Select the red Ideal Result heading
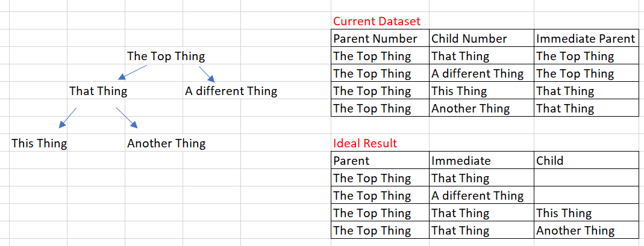 [365, 144]
